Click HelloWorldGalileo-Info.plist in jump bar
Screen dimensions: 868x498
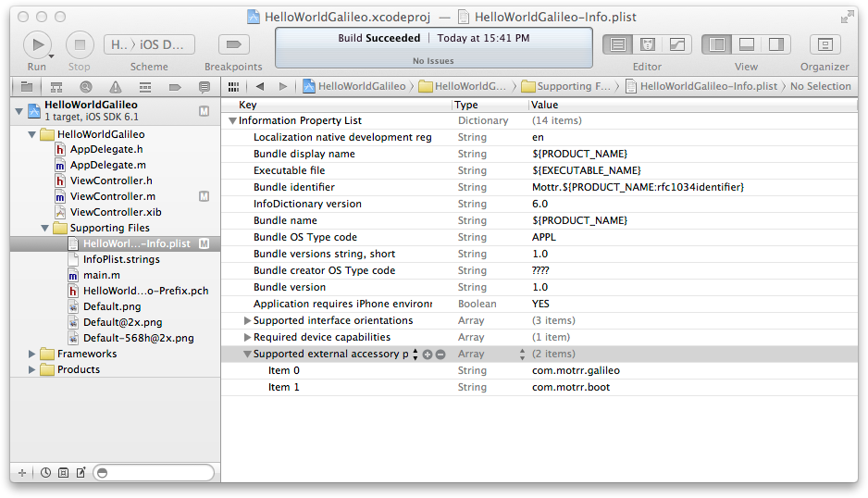point(701,86)
